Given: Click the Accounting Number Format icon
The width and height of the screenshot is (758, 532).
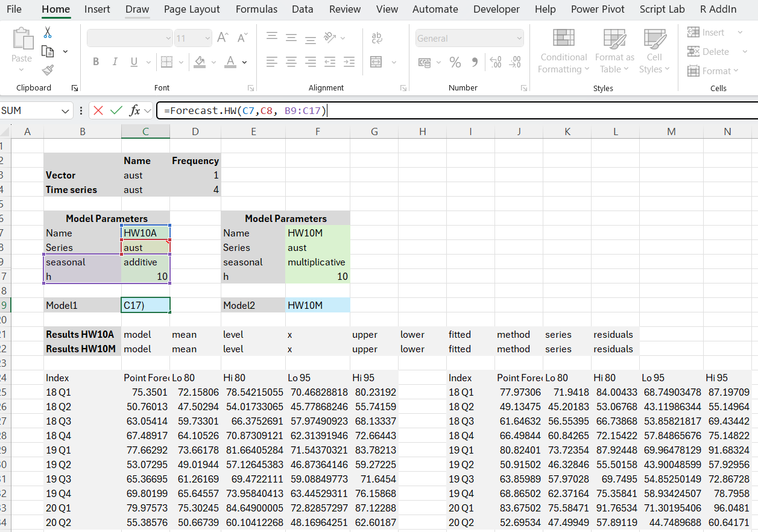Looking at the screenshot, I should [425, 62].
